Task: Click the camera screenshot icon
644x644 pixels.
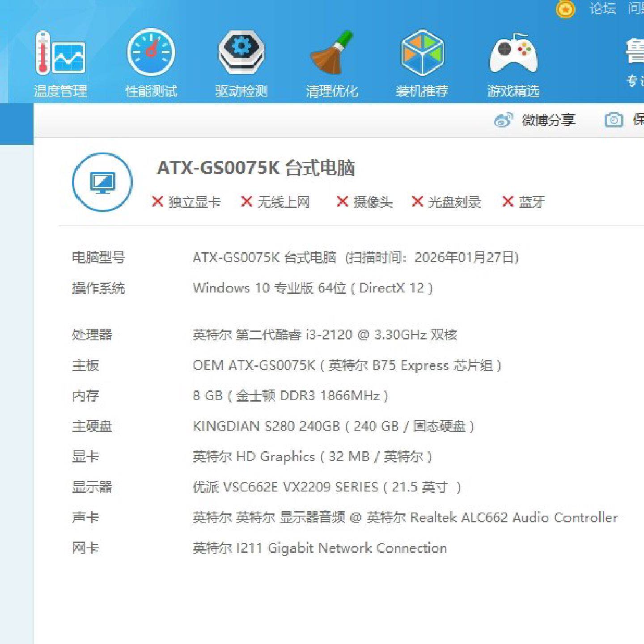Action: click(614, 120)
